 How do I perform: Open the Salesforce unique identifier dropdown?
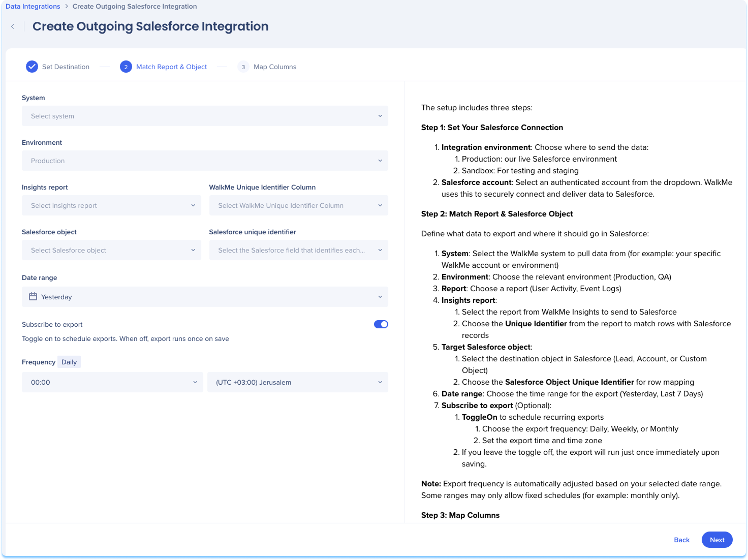(299, 250)
